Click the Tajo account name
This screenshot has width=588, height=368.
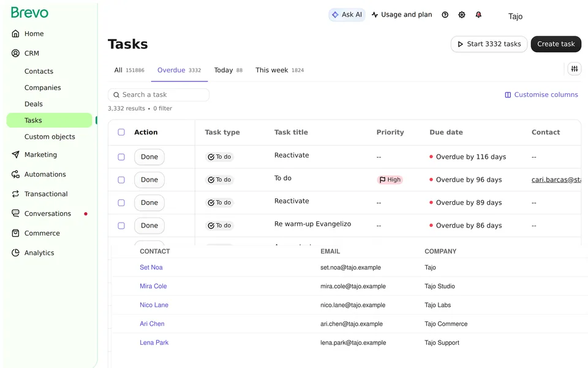[515, 16]
